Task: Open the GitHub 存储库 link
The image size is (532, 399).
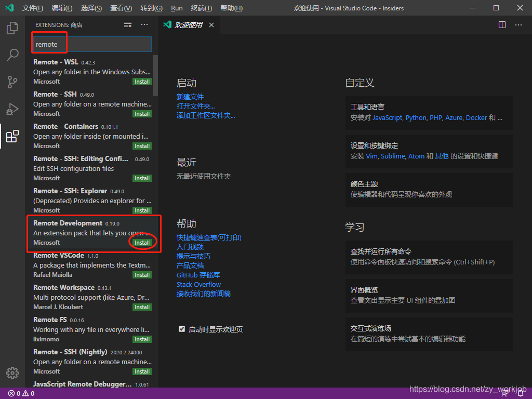Action: (198, 275)
